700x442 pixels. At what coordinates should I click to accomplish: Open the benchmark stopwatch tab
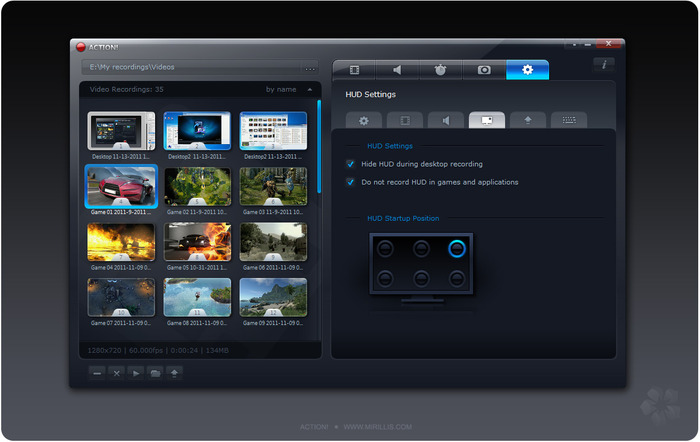[440, 70]
